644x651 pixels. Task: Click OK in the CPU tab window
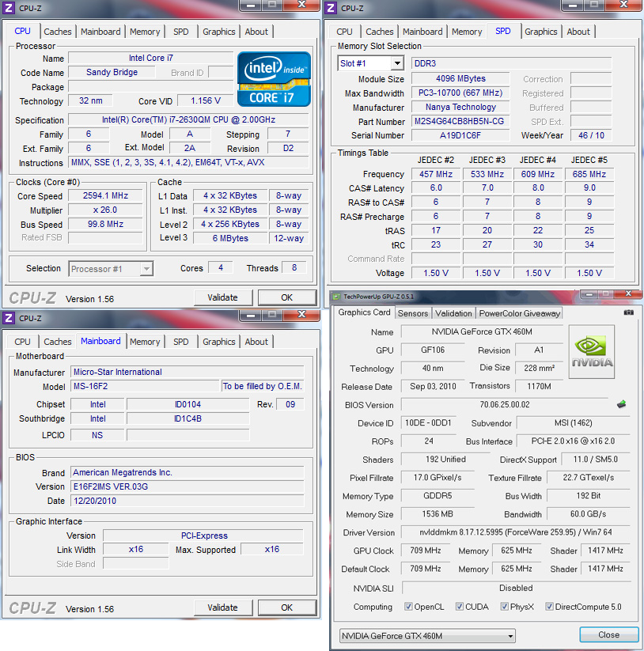[x=287, y=297]
